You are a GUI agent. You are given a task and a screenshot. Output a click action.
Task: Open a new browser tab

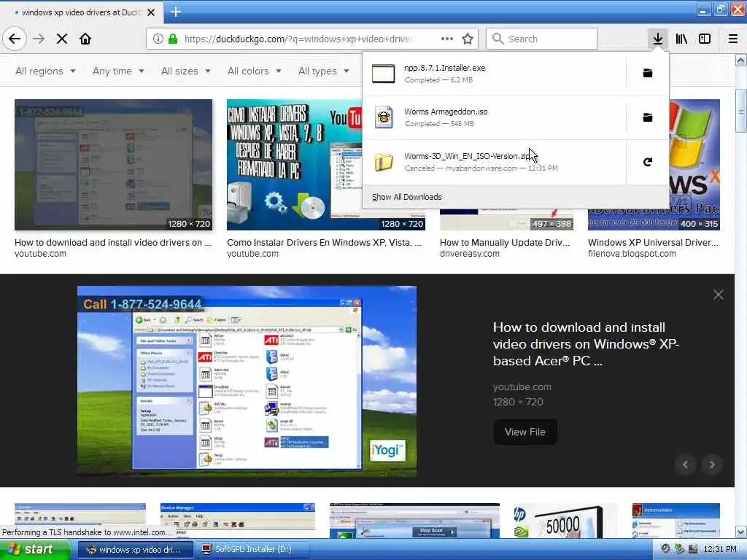click(x=176, y=12)
